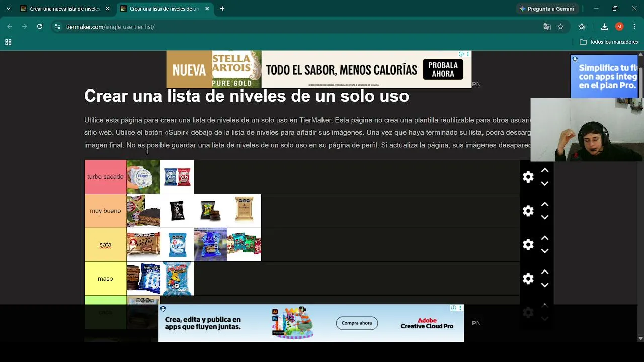Select the gold wrapper alfajor image
Screen dimensions: 644x362
pos(244,211)
